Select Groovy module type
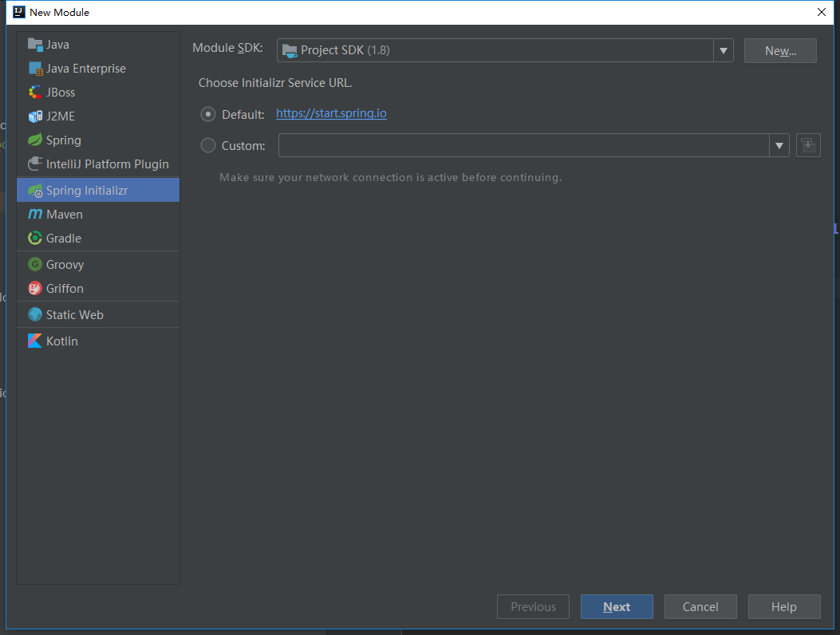 [x=98, y=264]
